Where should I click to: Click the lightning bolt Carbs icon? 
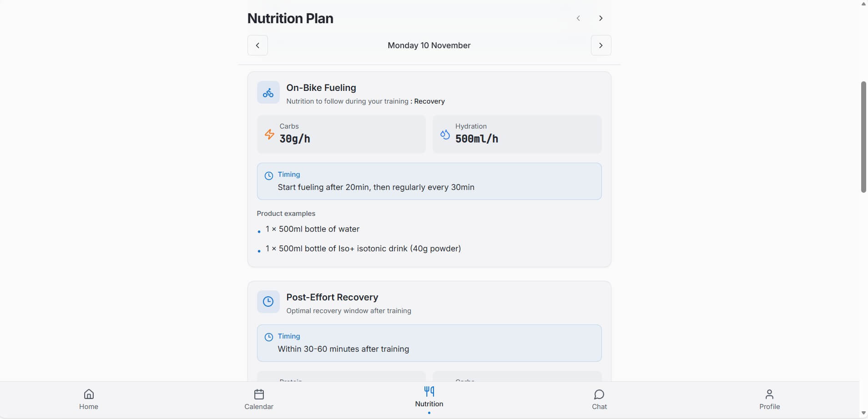(x=269, y=134)
